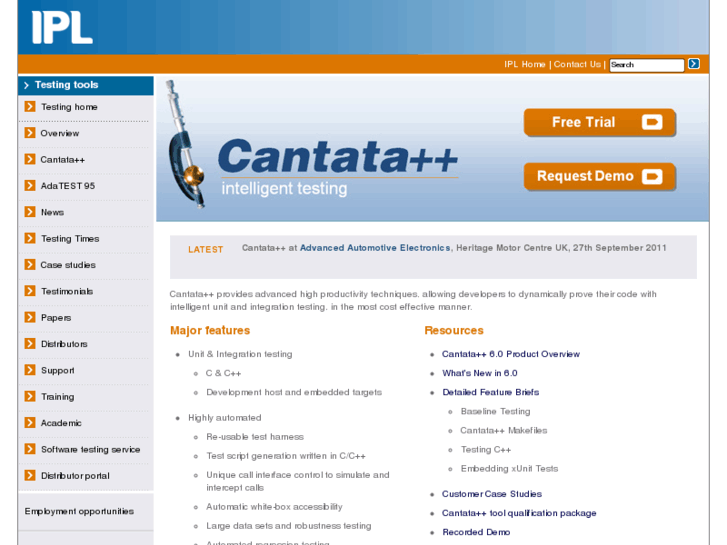Click the search submit arrow icon
Viewport: 727px width, 545px height.
[694, 64]
